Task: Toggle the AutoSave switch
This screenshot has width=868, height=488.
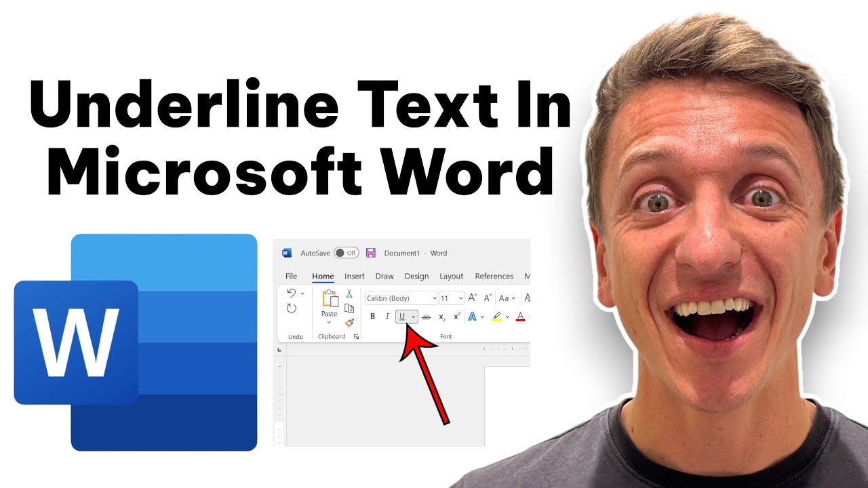Action: tap(347, 253)
